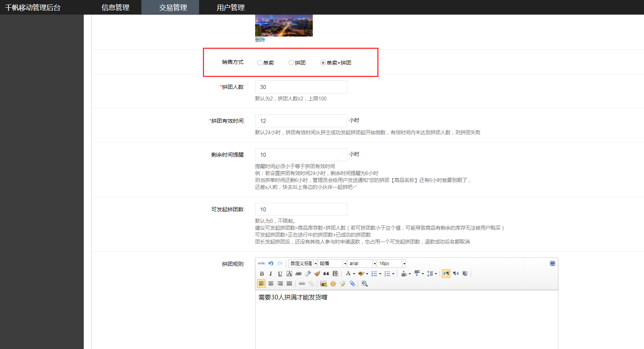644x349 pixels.
Task: Click the line height icon
Action: point(430,274)
